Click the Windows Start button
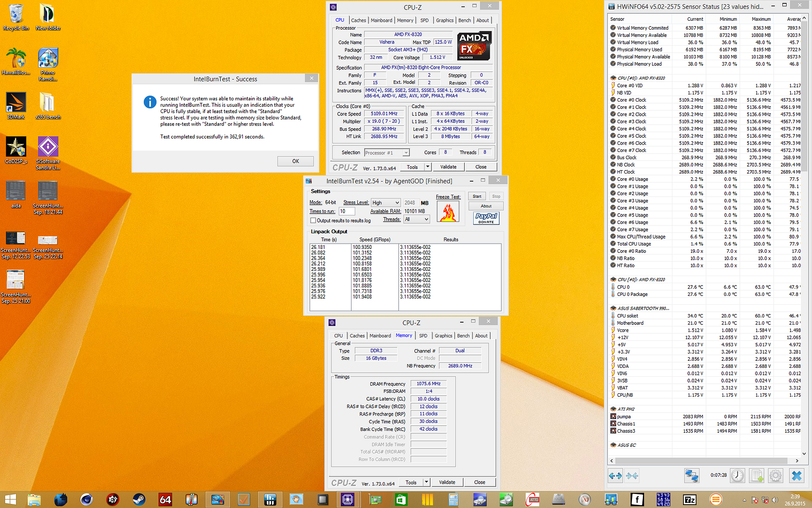The height and width of the screenshot is (508, 812). 10,500
